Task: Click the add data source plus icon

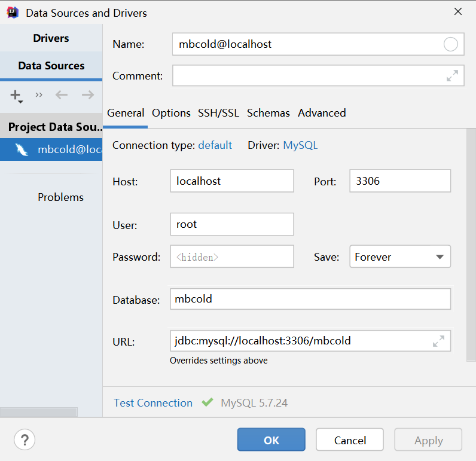Action: point(16,95)
